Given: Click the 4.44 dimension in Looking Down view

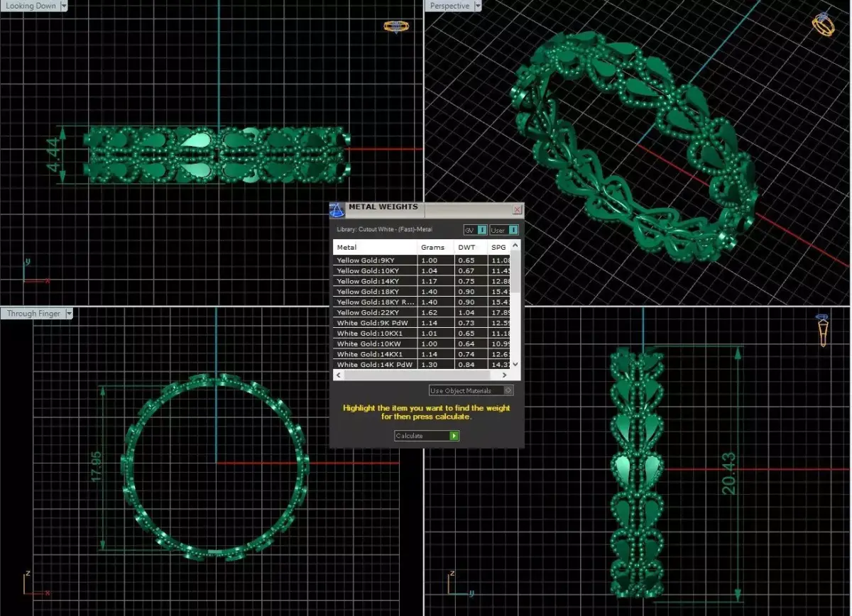Looking at the screenshot, I should 55,155.
